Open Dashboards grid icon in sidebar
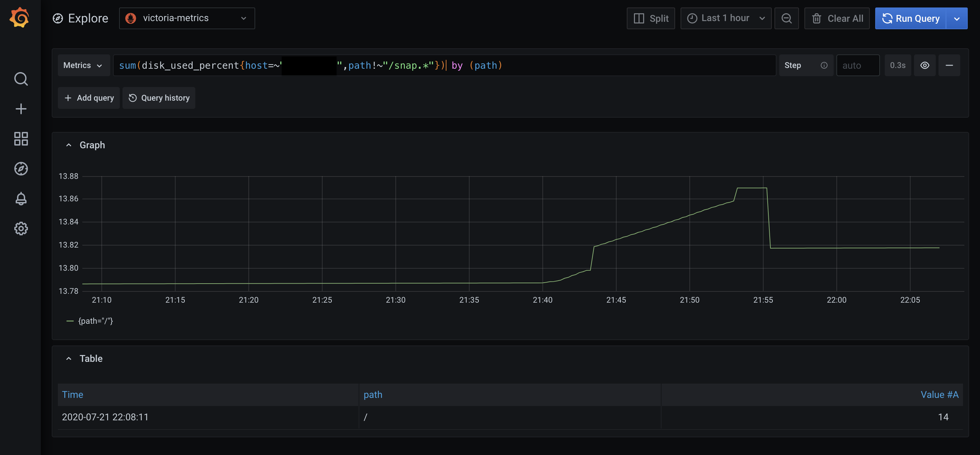This screenshot has height=455, width=980. point(21,139)
